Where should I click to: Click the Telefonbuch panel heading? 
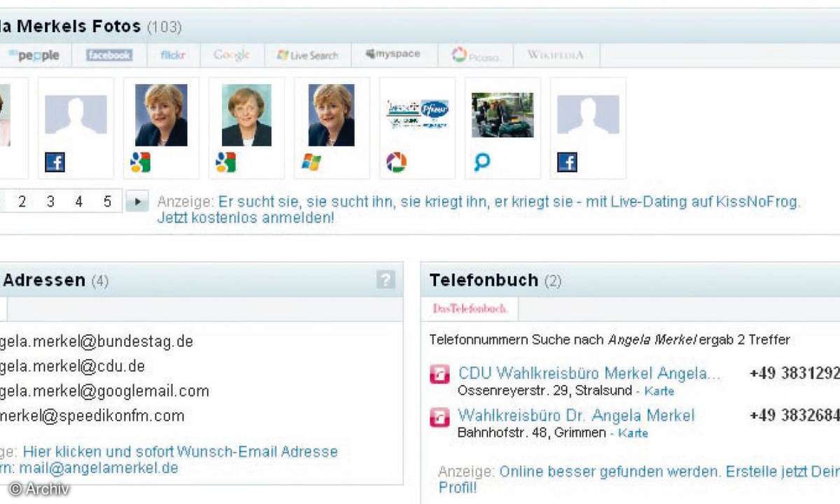click(x=484, y=281)
